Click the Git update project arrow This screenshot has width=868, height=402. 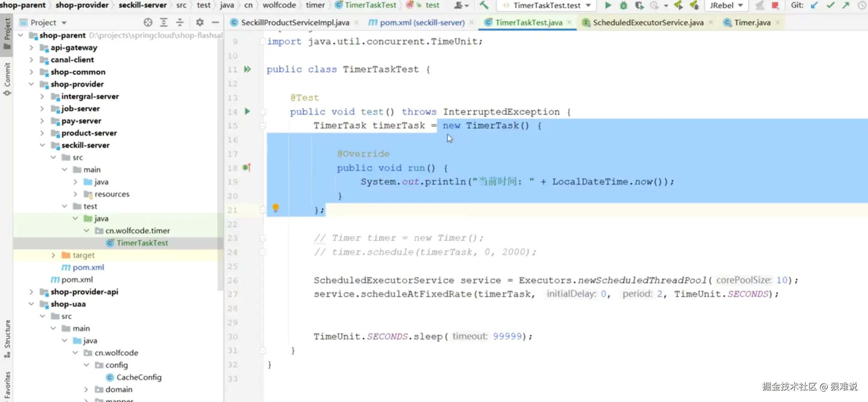(814, 5)
